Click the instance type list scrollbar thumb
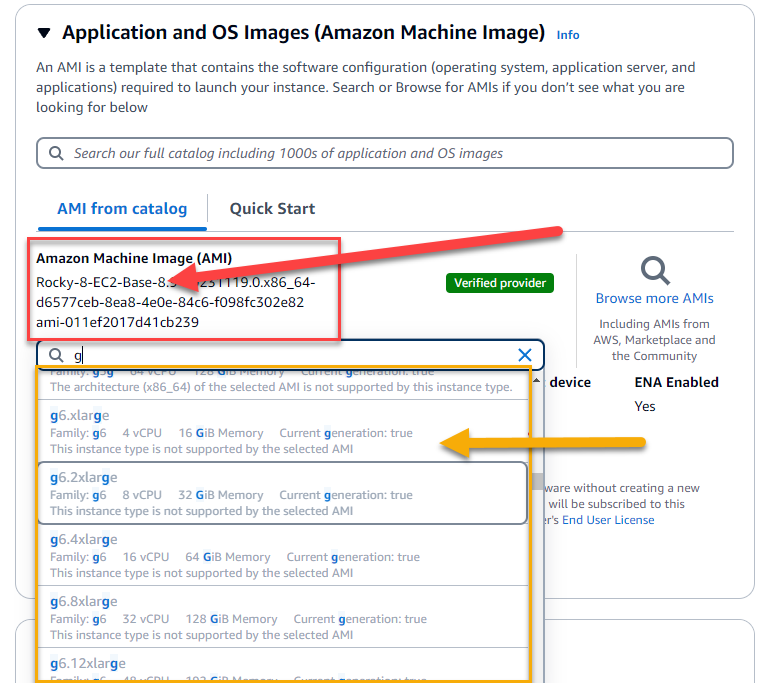The width and height of the screenshot is (763, 683). [x=537, y=482]
